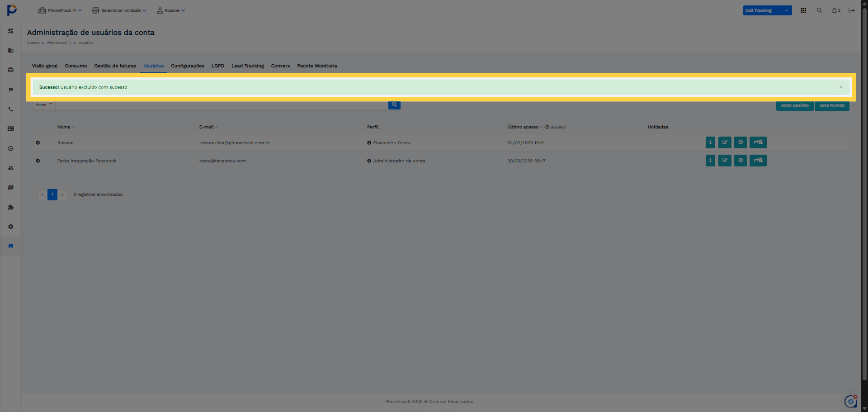The height and width of the screenshot is (412, 868).
Task: Sort the table by Último acesso column
Action: pos(525,127)
